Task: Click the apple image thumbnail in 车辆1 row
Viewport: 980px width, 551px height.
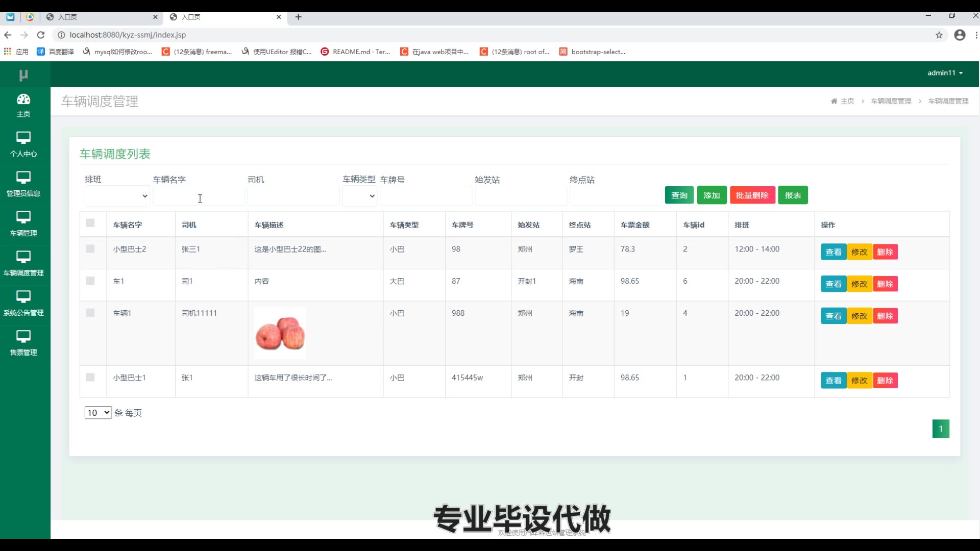Action: 280,333
